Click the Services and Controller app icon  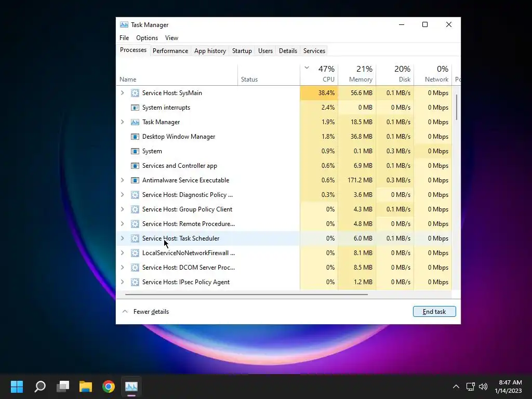click(135, 166)
